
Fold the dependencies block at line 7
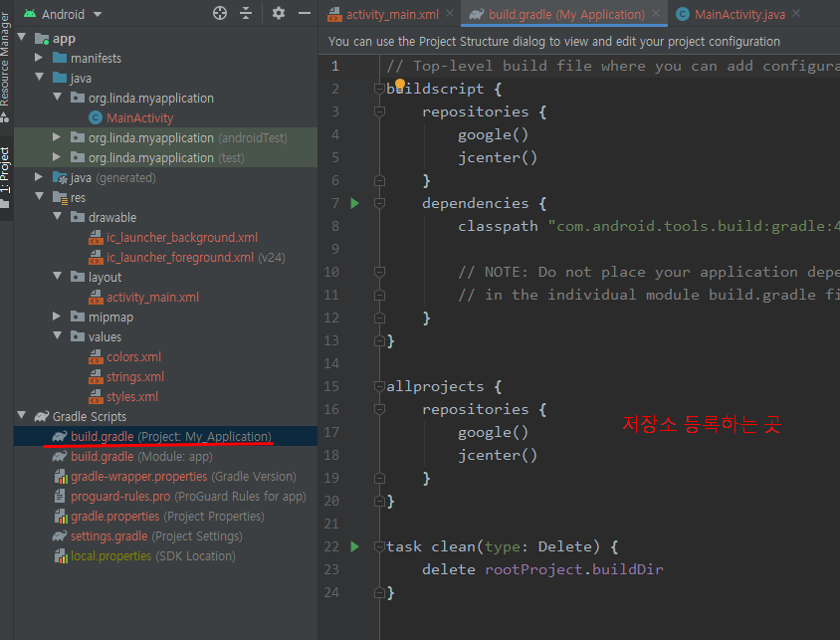379,203
